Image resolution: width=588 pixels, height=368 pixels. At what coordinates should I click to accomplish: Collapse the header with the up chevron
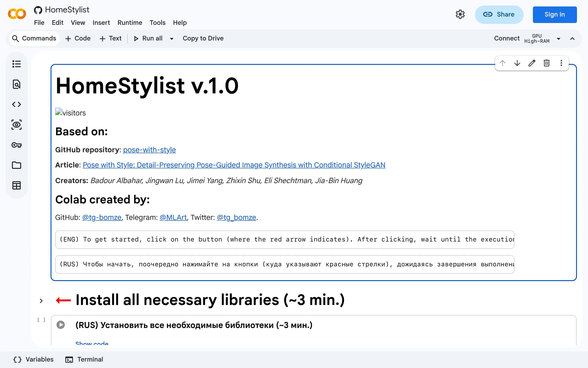point(572,39)
